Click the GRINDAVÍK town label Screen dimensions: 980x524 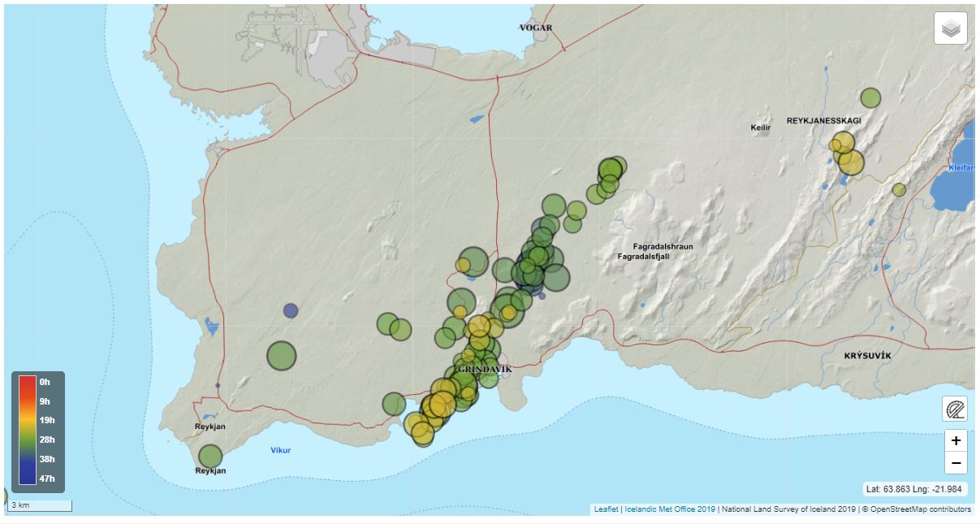coord(484,370)
